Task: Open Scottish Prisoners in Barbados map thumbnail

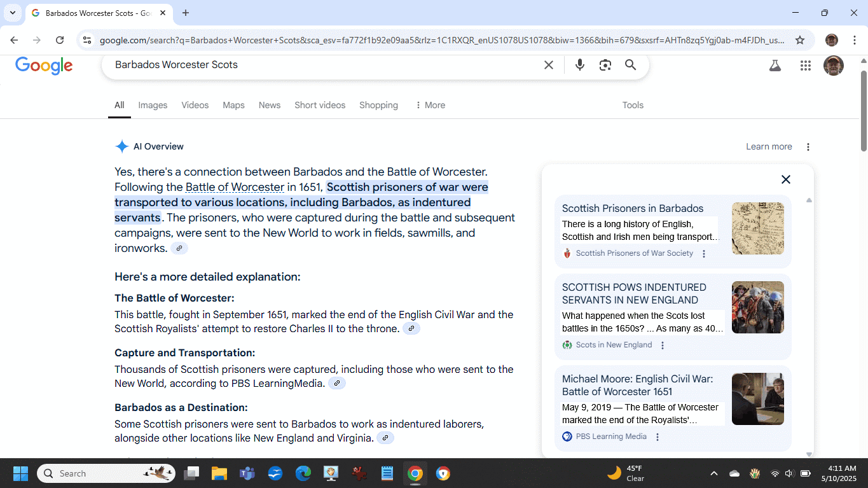Action: click(x=757, y=228)
